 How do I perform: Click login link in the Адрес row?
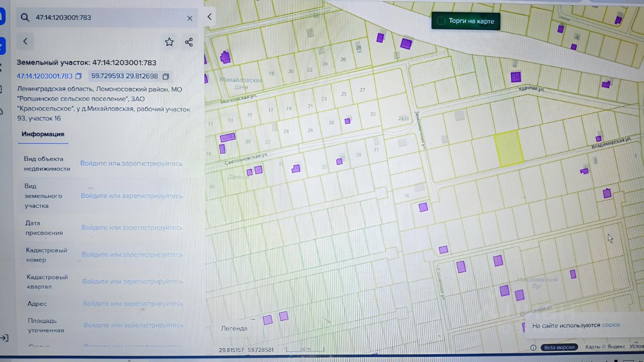tap(133, 304)
